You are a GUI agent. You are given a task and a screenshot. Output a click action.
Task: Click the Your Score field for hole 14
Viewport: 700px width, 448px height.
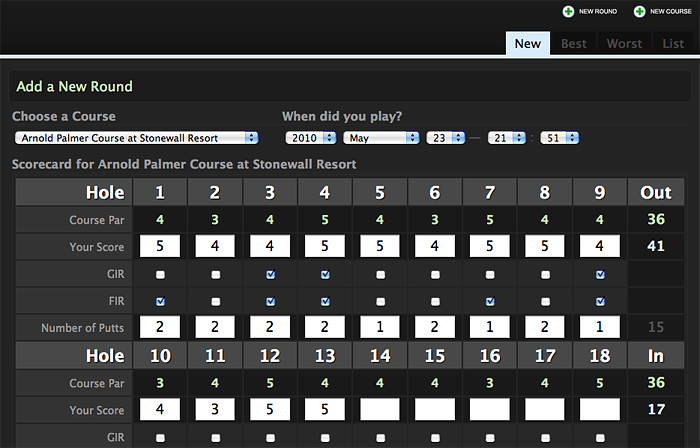(x=380, y=409)
